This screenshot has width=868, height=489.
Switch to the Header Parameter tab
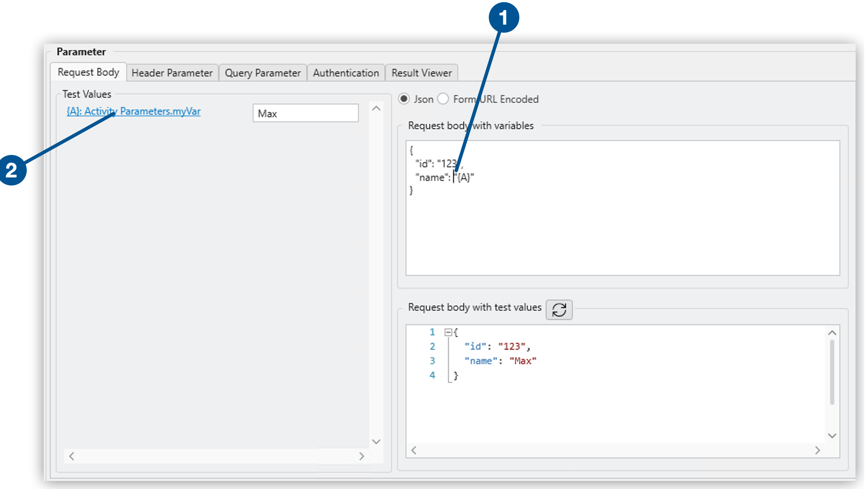172,73
